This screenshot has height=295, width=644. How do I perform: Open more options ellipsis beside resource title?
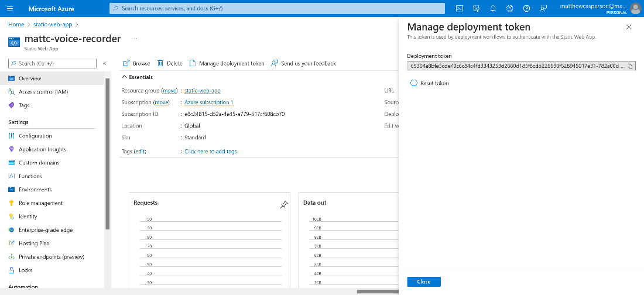pyautogui.click(x=134, y=39)
